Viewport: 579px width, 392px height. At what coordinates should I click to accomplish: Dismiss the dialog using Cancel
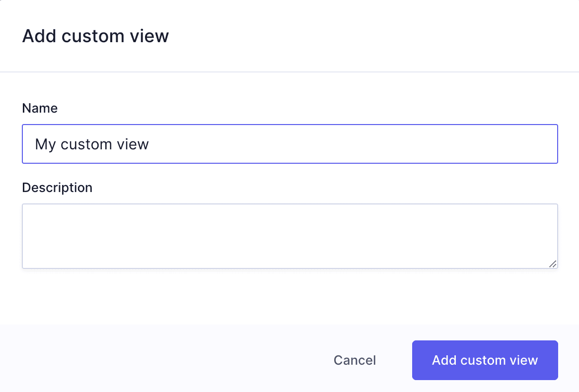(x=354, y=360)
